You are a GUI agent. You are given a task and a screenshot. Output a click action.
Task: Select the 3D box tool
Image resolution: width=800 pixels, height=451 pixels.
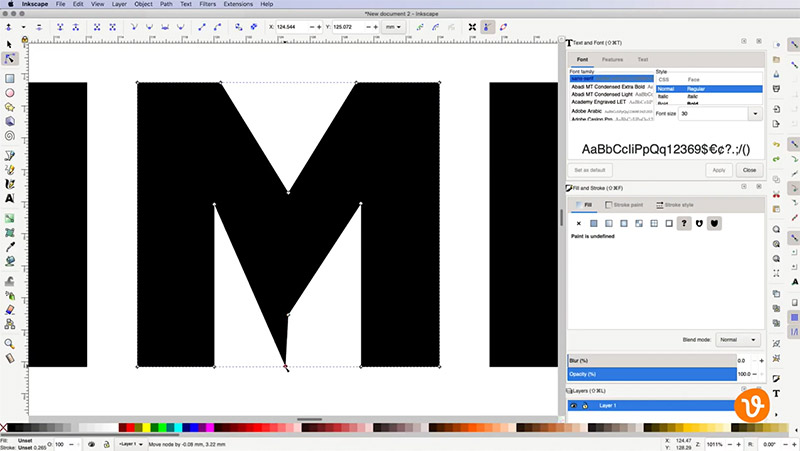coord(9,121)
